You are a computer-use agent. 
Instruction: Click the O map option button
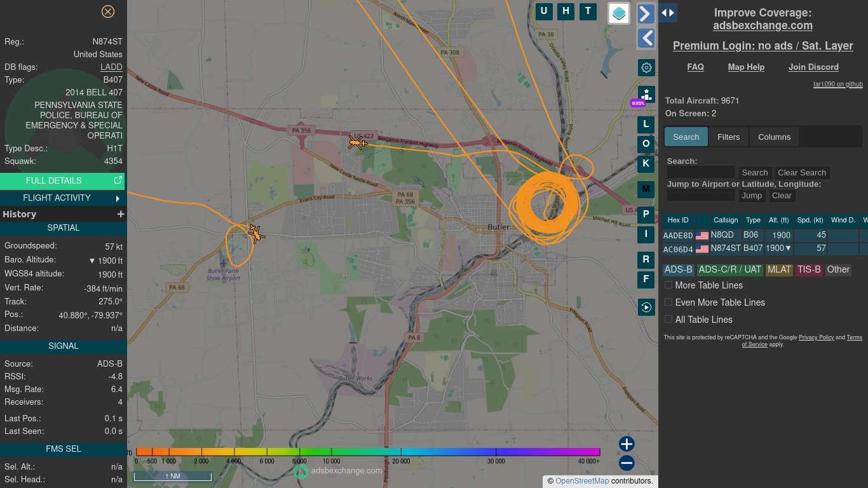pos(646,144)
